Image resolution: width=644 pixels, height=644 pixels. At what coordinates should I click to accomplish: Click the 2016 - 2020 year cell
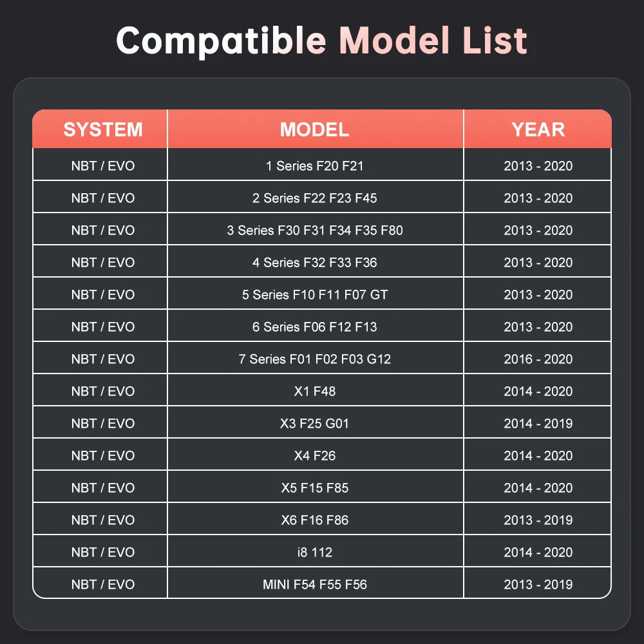(538, 357)
